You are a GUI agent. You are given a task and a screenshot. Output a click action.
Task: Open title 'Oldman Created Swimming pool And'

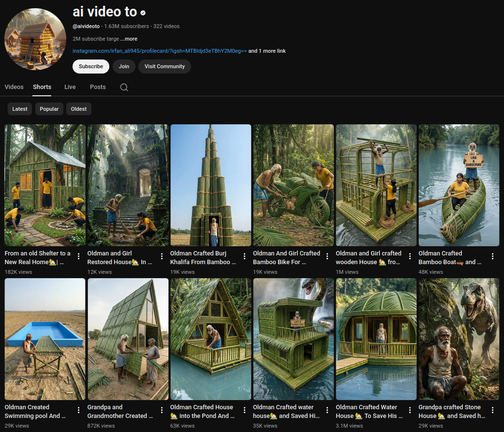pos(35,411)
